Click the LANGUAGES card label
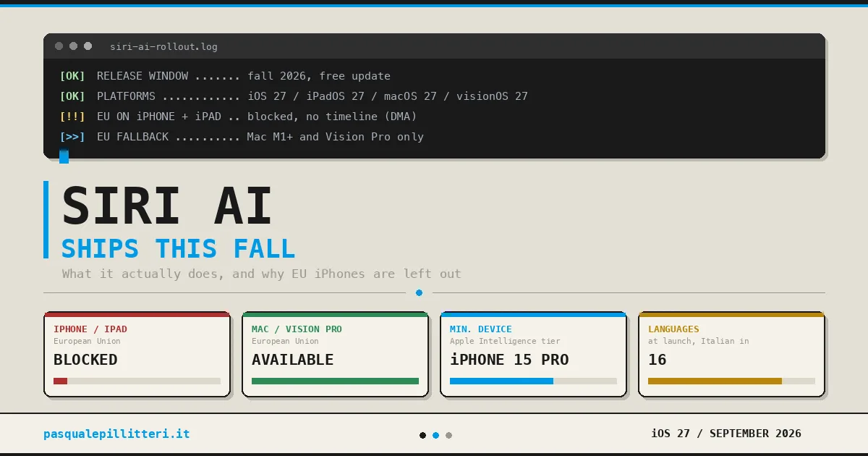 click(x=673, y=329)
